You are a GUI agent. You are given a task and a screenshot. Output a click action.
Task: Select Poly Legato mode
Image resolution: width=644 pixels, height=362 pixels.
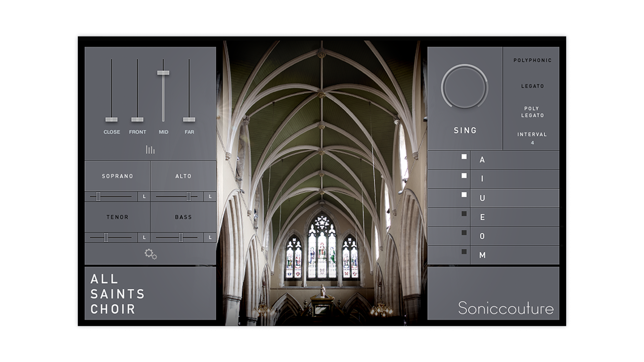click(x=532, y=112)
